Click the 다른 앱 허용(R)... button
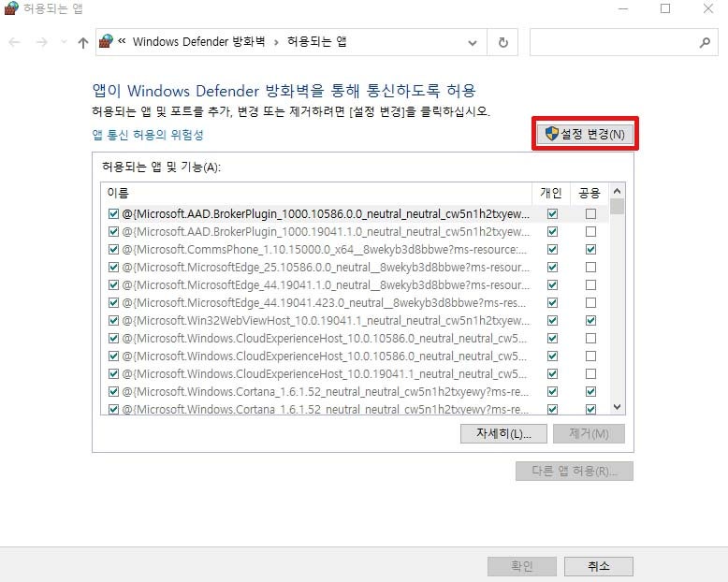The image size is (728, 582). (575, 471)
